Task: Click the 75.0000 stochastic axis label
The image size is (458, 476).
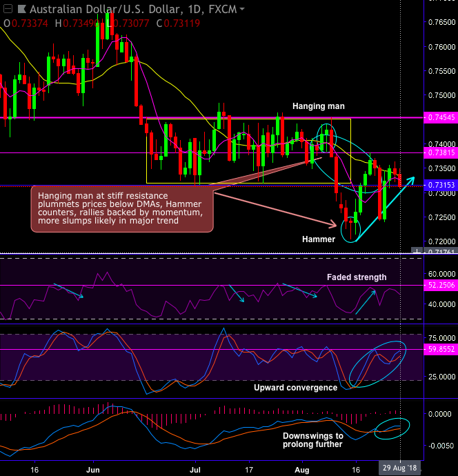Action: coord(441,338)
